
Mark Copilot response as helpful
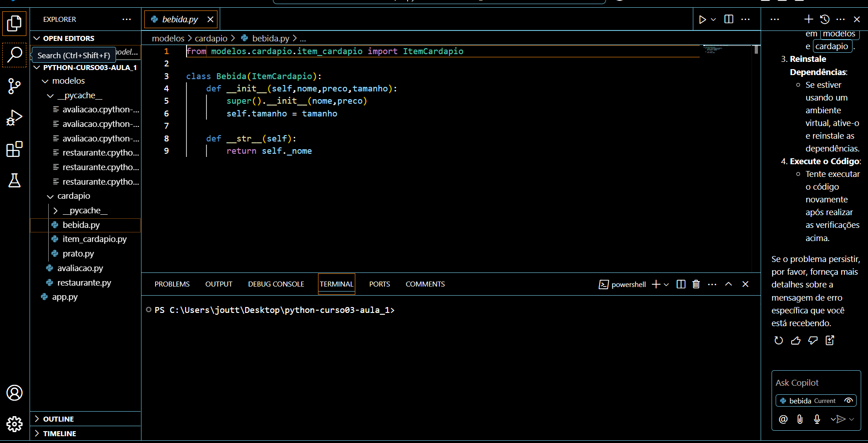point(796,340)
